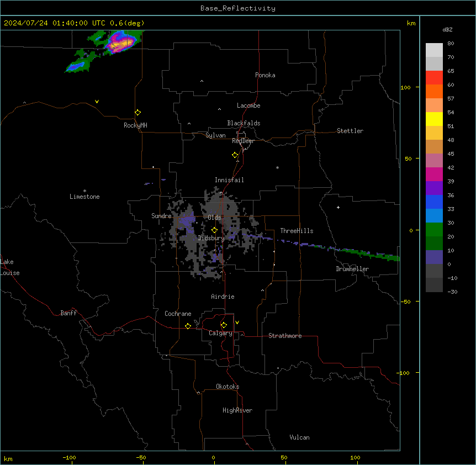Viewport: 476px width, 465px height.
Task: Click the Vulcan label
Action: pyautogui.click(x=299, y=437)
